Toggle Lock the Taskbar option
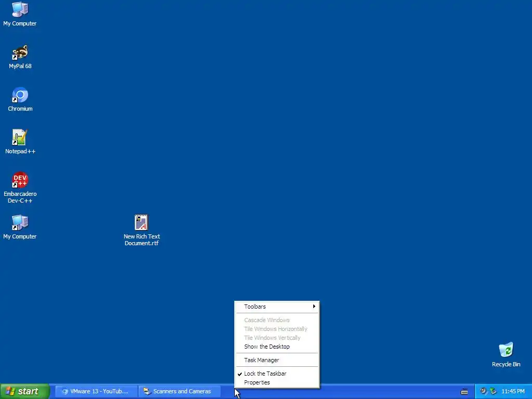This screenshot has height=399, width=532. pos(277,374)
